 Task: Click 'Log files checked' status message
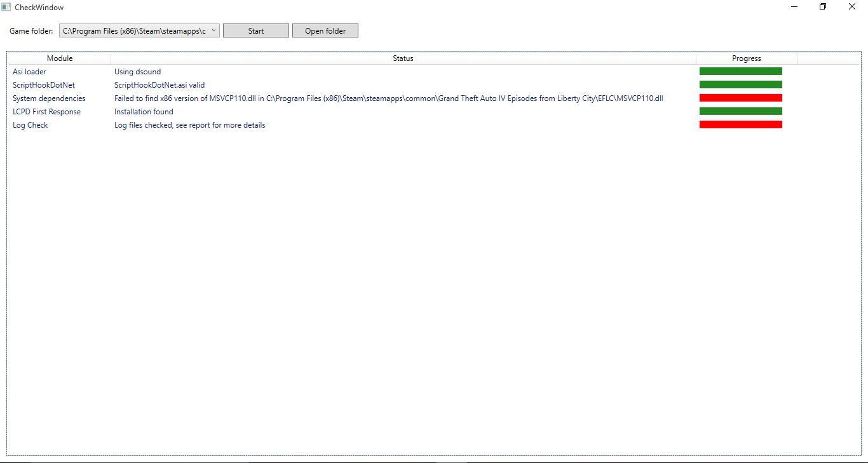coord(190,125)
